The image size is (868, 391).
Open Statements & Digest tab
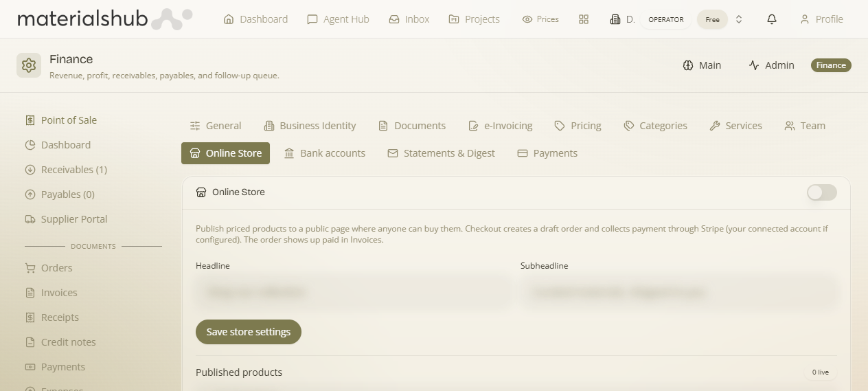pos(441,153)
